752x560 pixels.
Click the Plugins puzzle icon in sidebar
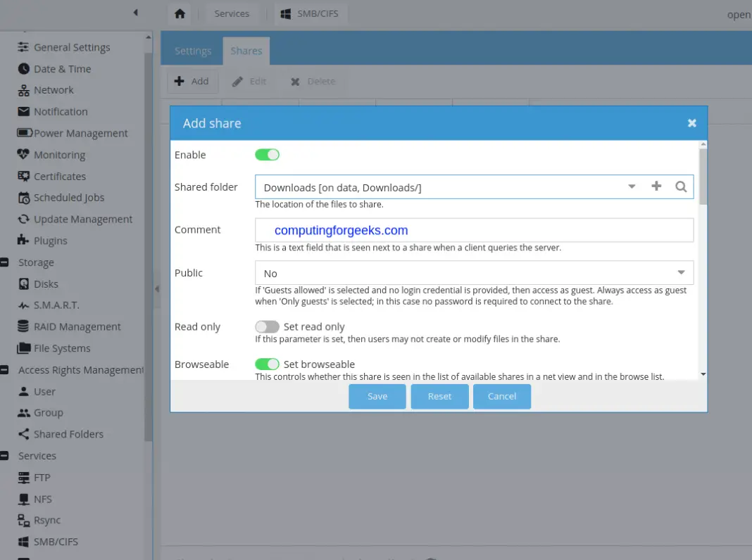24,241
